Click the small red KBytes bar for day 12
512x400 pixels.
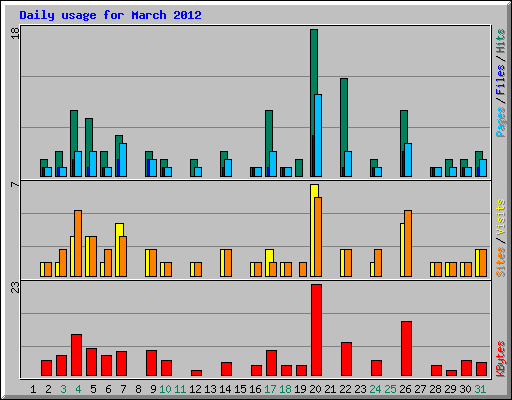(196, 373)
